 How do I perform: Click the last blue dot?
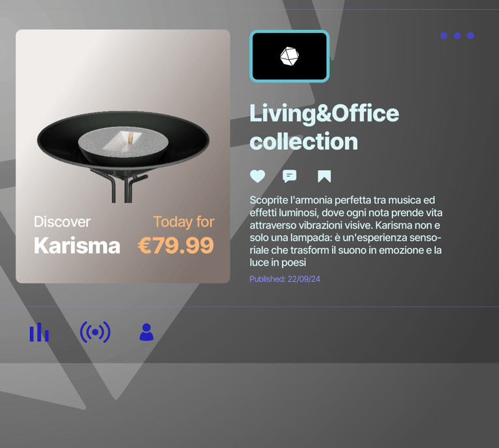(470, 36)
